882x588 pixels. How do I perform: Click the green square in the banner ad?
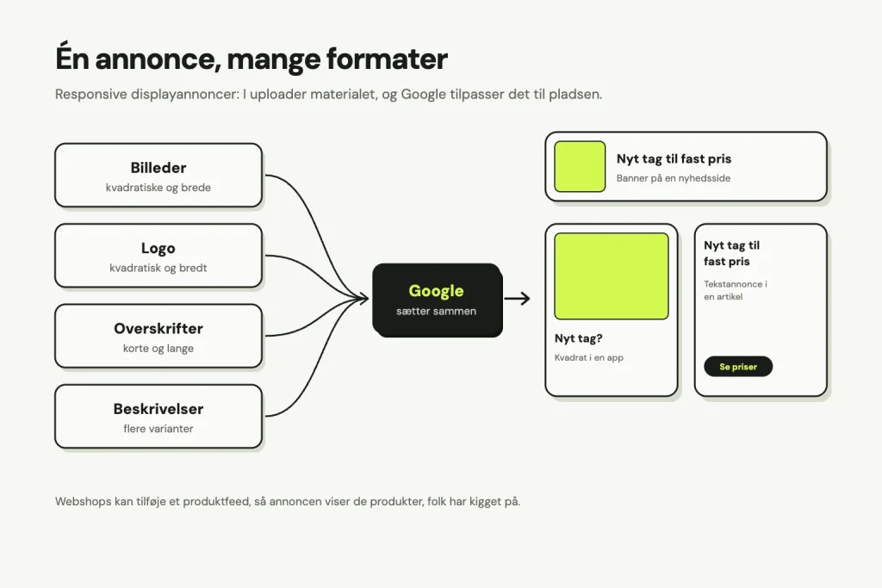coord(580,166)
